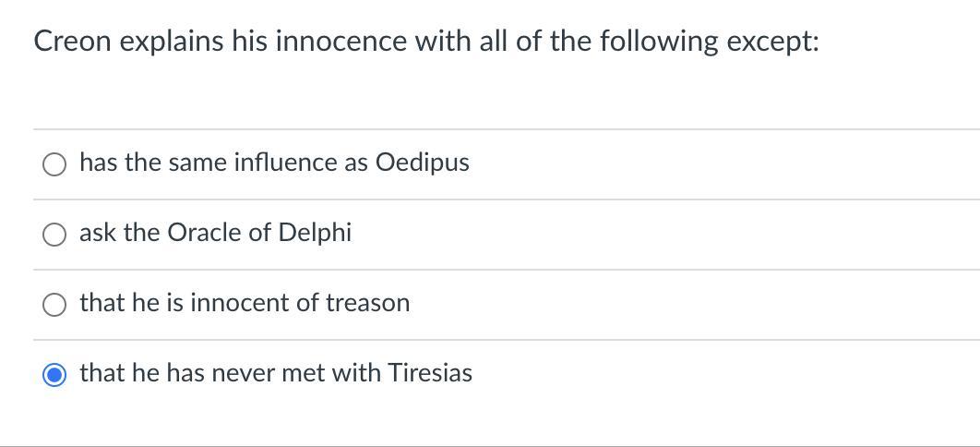
Task: Click the answer text 'that he has never met with Tiresias'
Action: (x=276, y=373)
